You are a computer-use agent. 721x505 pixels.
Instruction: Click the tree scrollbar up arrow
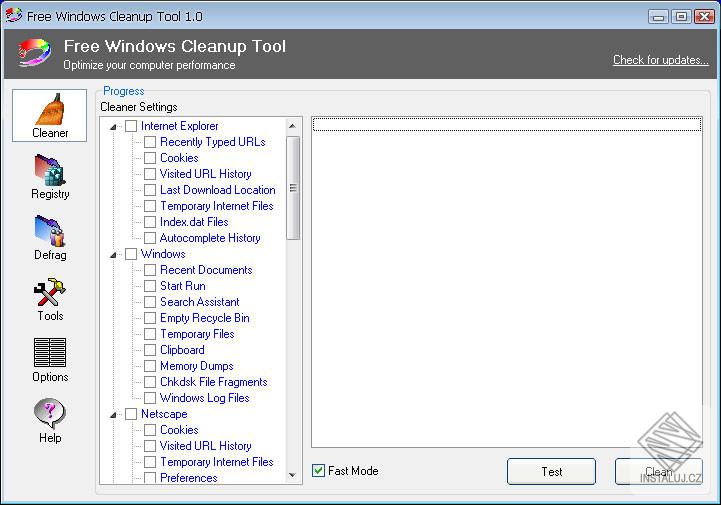292,126
